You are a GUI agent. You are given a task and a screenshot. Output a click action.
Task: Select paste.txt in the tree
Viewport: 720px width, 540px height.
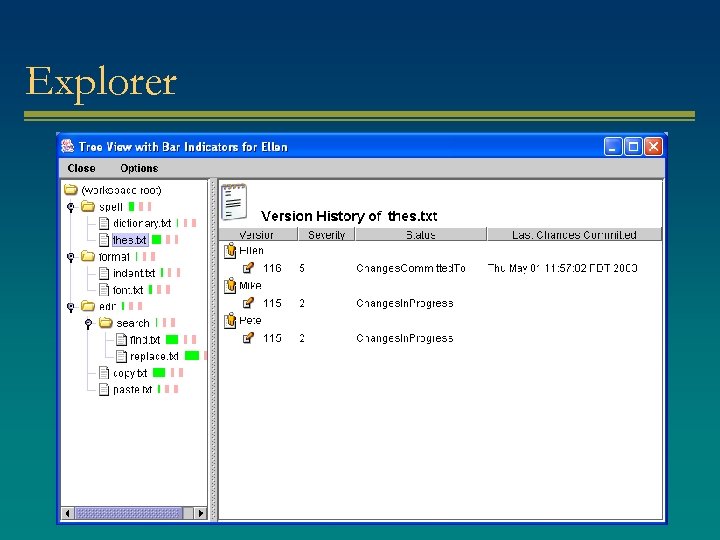(x=132, y=389)
